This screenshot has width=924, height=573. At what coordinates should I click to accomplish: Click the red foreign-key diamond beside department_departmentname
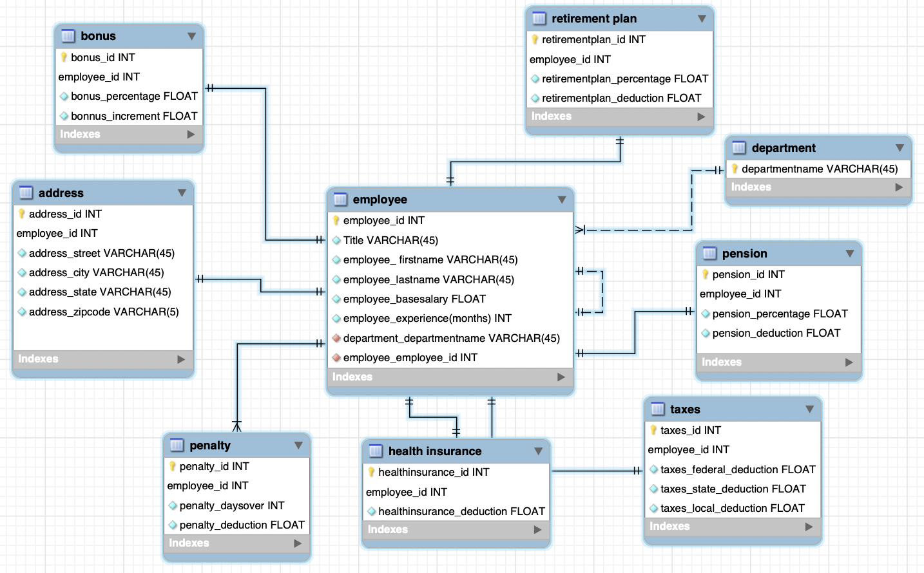336,337
